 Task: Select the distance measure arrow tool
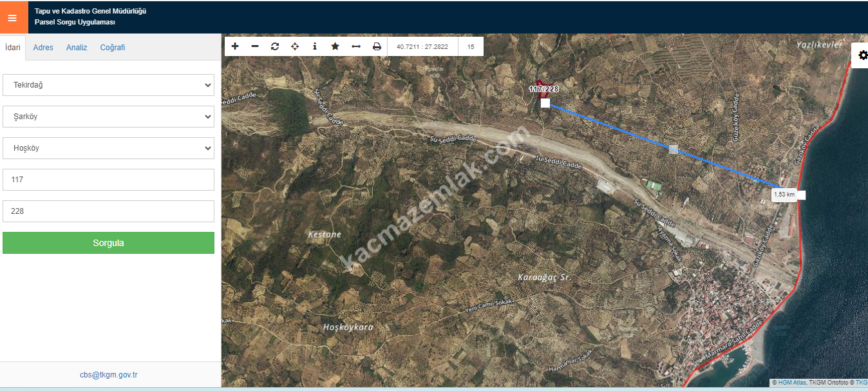tap(355, 46)
